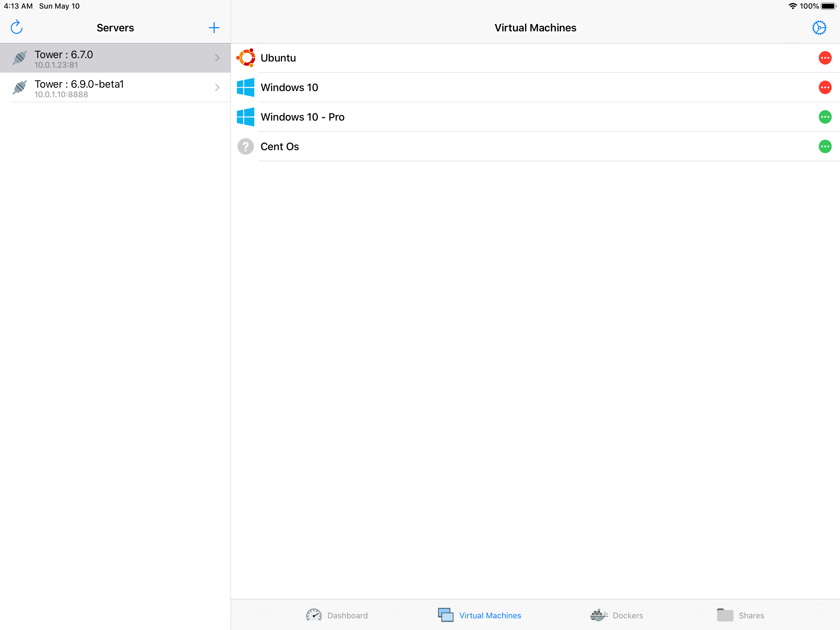Click plug icon for Tower 6.7.0

pyautogui.click(x=20, y=58)
